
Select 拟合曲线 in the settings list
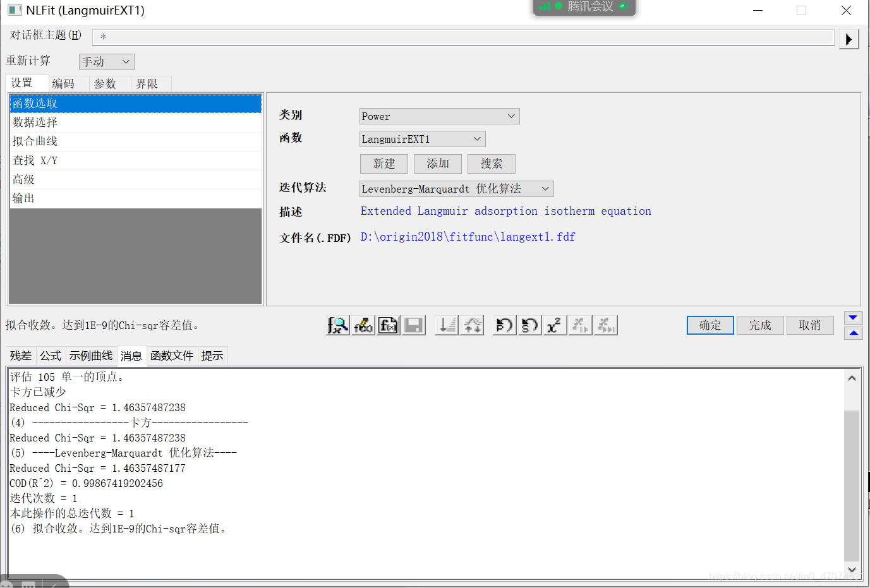click(136, 141)
